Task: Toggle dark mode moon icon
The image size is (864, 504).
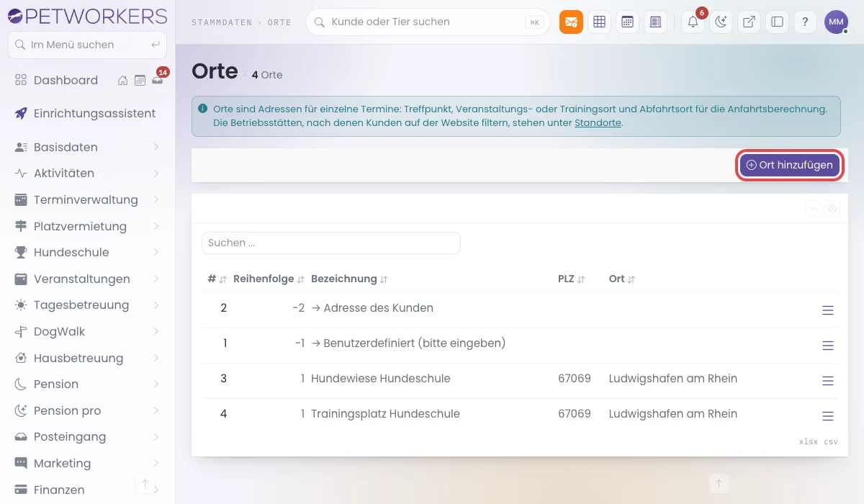Action: coord(721,22)
